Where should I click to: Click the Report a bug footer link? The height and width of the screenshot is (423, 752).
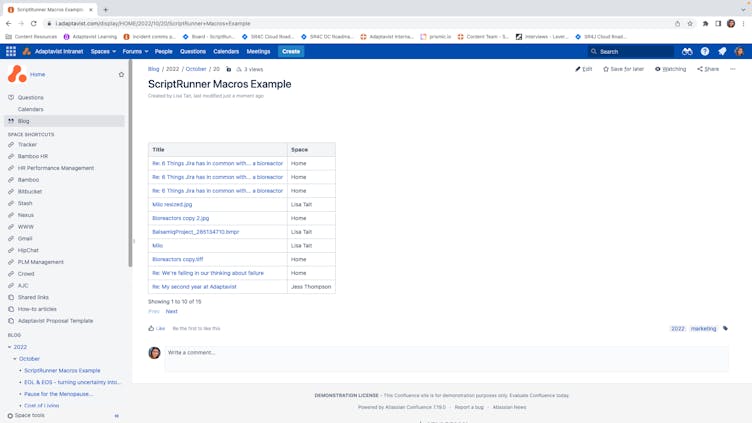point(469,407)
